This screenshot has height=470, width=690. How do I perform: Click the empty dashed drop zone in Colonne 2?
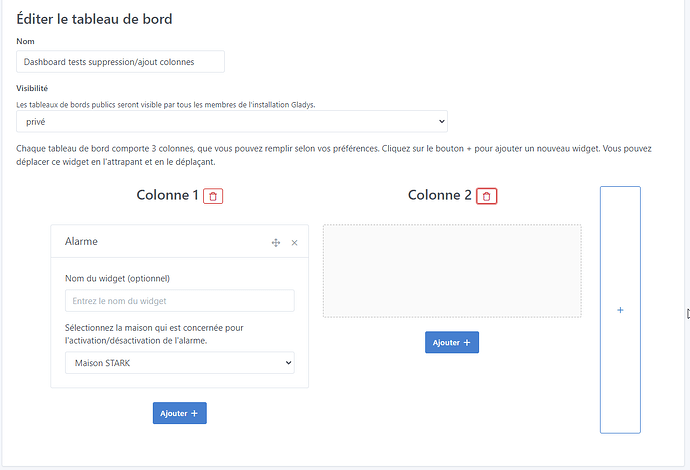tap(452, 271)
